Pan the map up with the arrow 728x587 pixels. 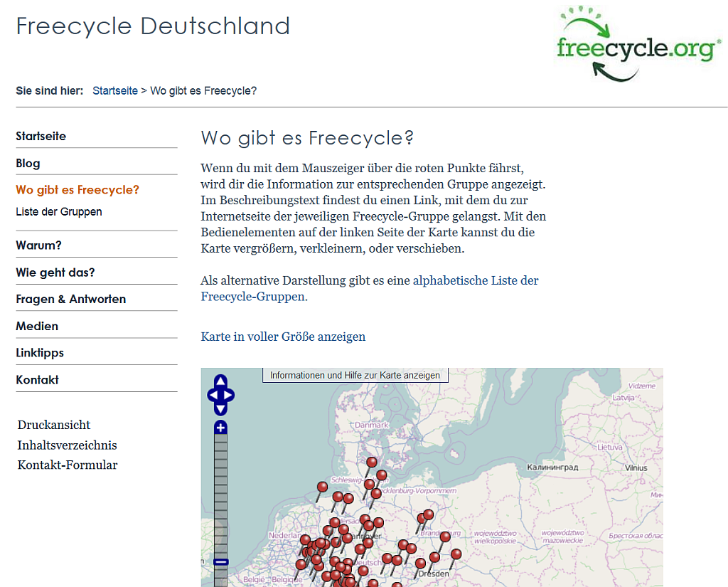[220, 381]
